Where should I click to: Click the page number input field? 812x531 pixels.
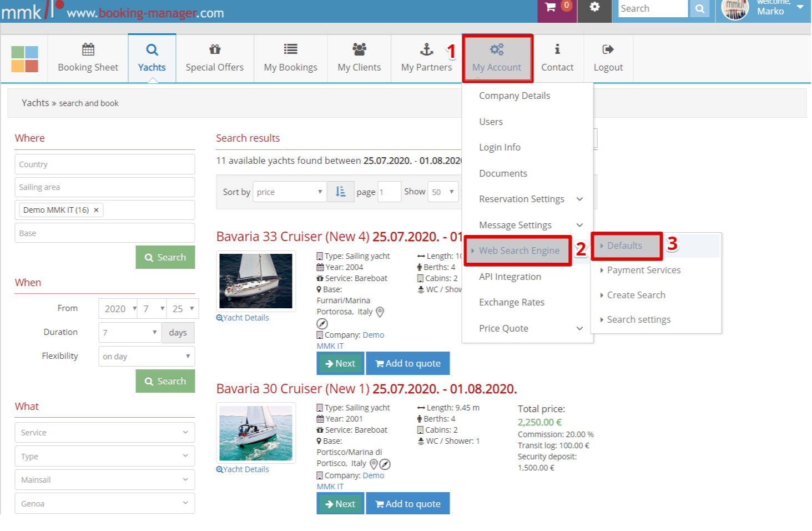click(389, 192)
